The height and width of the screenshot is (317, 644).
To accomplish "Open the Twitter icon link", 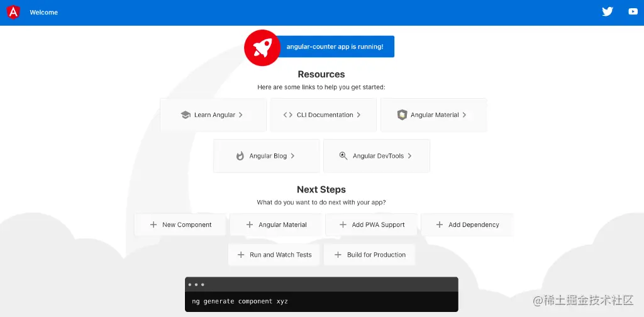I will 608,11.
